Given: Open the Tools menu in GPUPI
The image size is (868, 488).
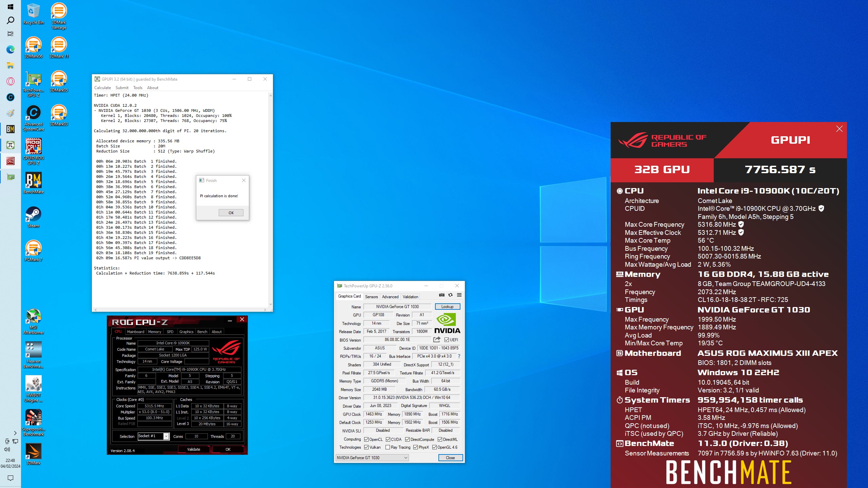Looking at the screenshot, I should [x=138, y=87].
